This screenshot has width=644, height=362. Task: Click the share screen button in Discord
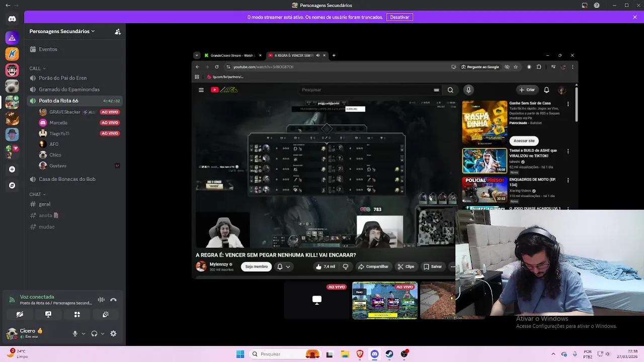(48, 314)
